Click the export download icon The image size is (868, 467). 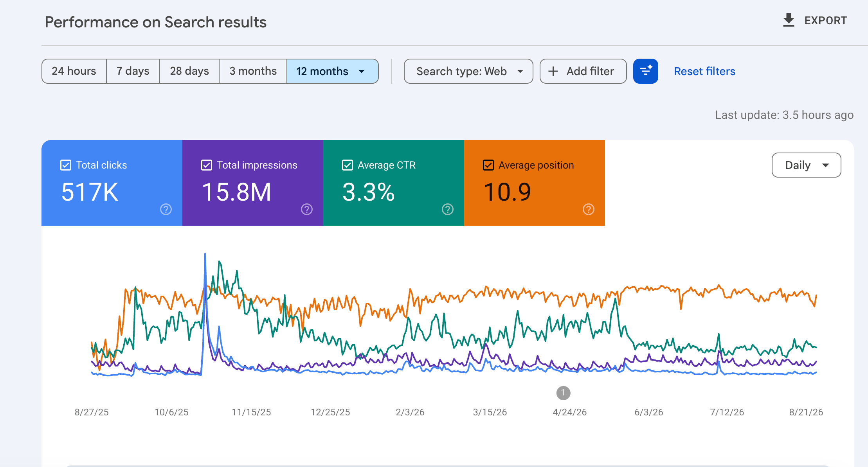(789, 20)
